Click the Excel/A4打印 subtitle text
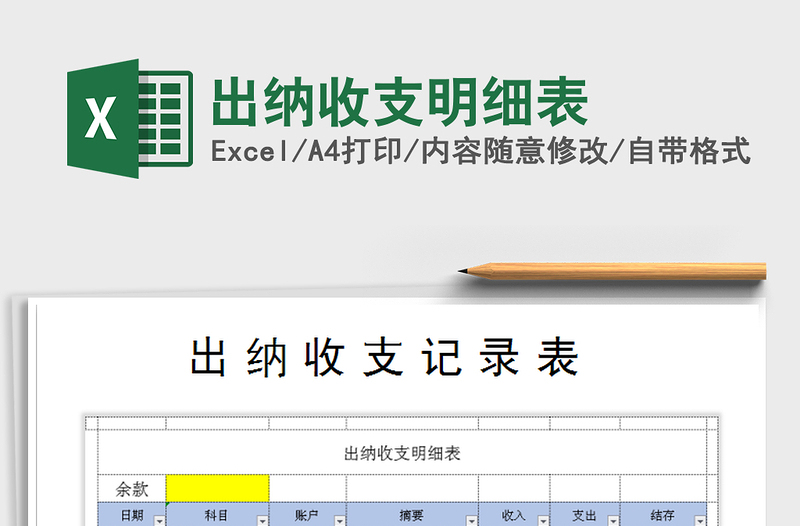This screenshot has width=800, height=526. click(480, 152)
